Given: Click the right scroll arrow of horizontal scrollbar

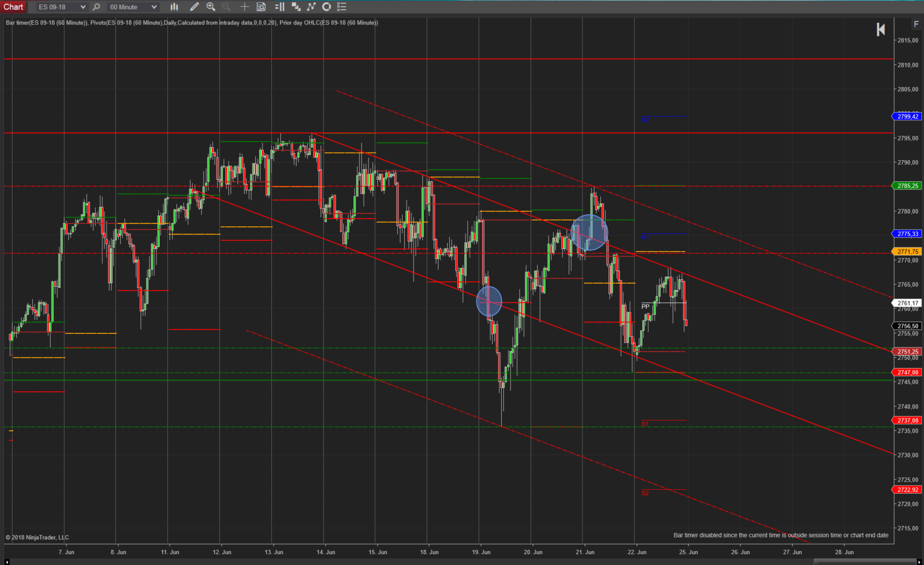Looking at the screenshot, I should pyautogui.click(x=920, y=562).
